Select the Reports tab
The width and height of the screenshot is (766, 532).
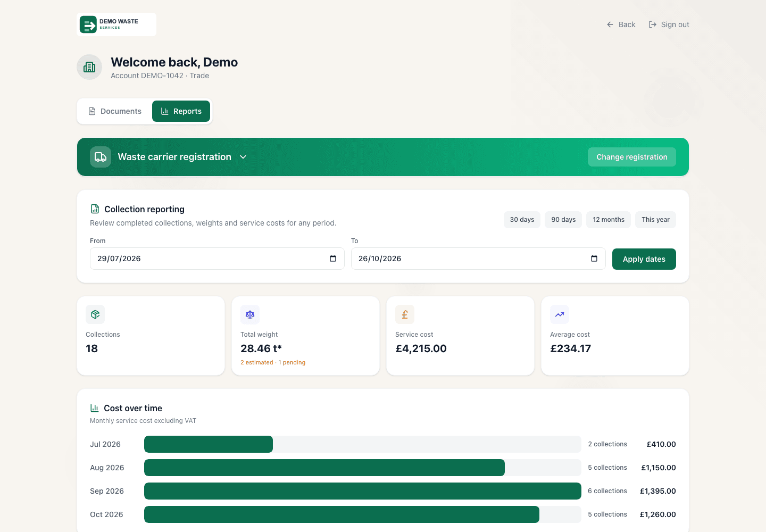click(181, 111)
